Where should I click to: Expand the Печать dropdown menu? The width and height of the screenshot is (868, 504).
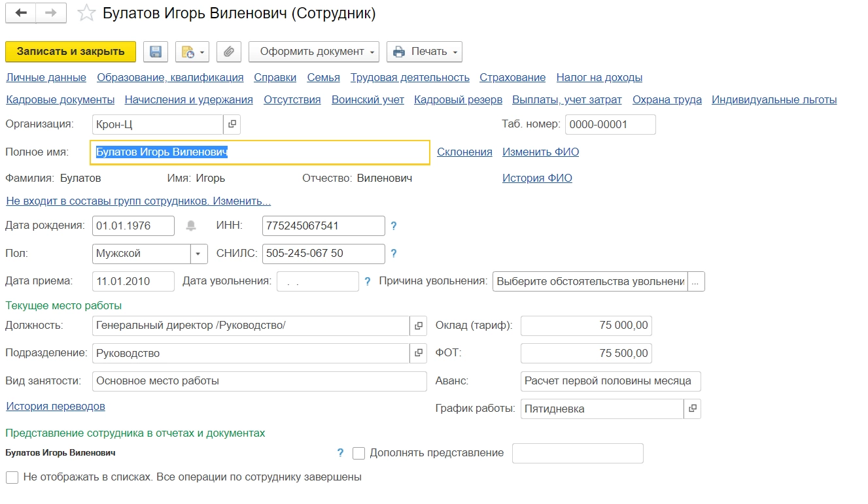425,52
